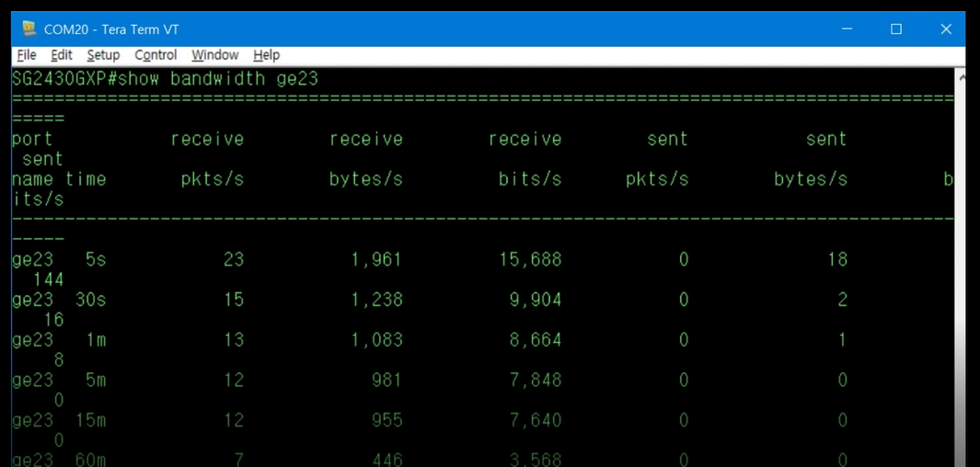Click receive pkts/s value 15
This screenshot has height=467, width=980.
234,300
